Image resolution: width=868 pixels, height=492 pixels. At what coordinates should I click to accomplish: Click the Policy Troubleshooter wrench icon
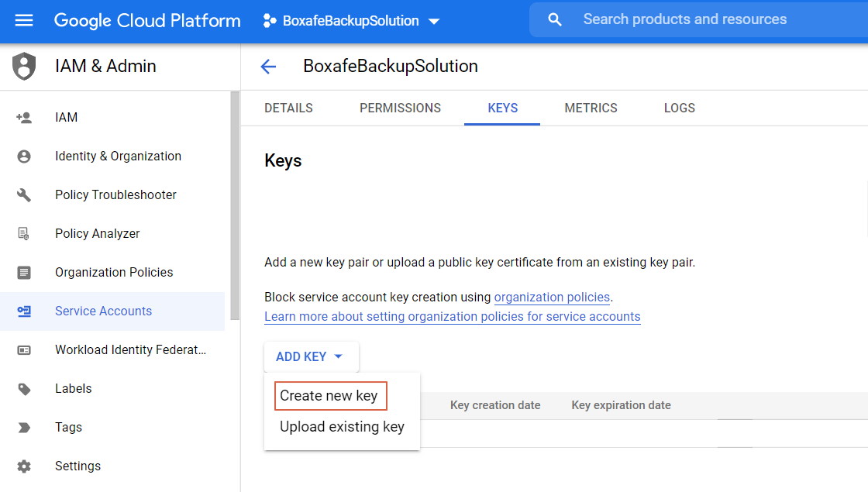pos(24,195)
